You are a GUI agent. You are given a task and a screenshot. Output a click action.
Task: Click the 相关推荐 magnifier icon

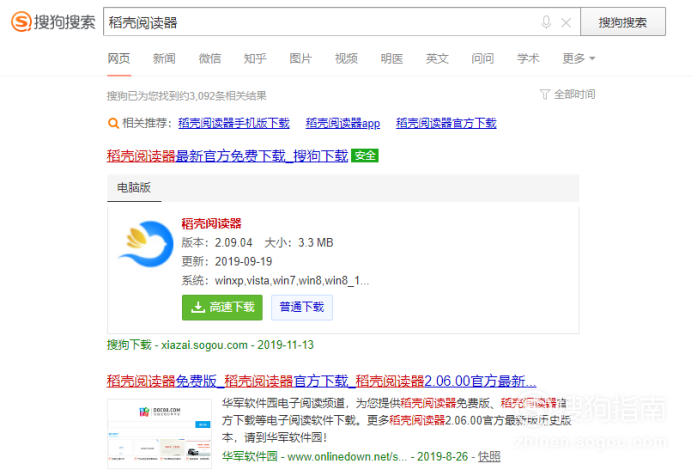tap(113, 123)
